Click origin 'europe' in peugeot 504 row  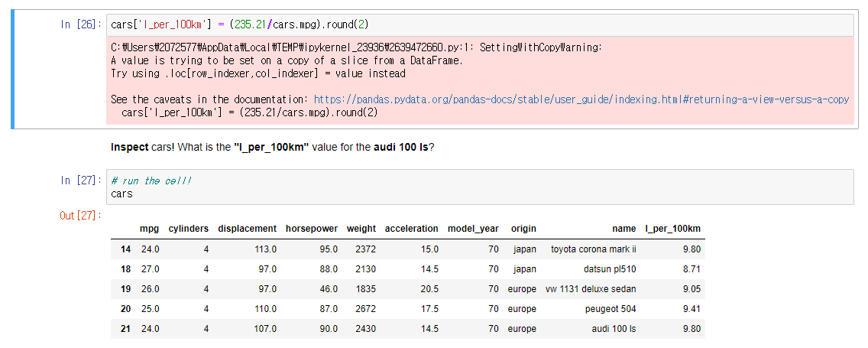522,309
